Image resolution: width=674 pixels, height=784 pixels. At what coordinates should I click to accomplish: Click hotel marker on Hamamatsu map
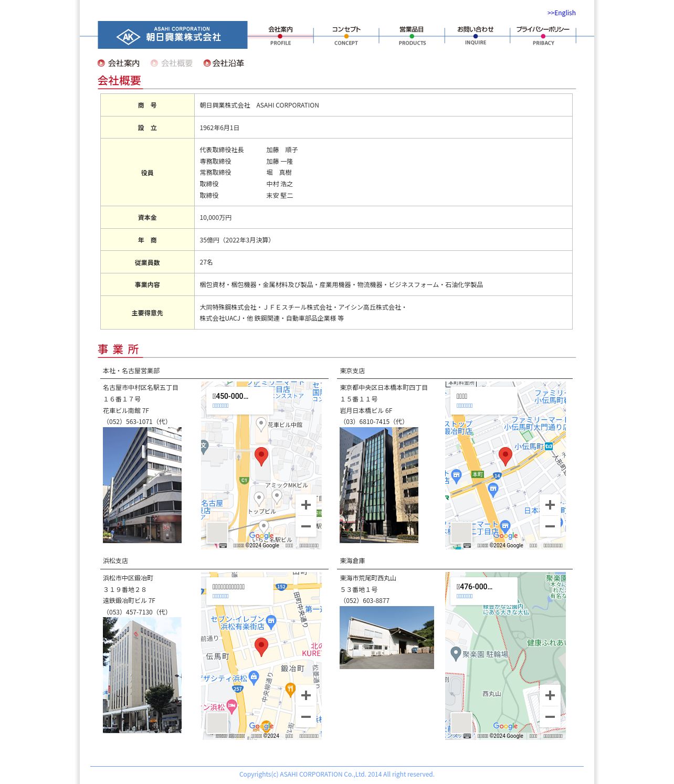[232, 706]
